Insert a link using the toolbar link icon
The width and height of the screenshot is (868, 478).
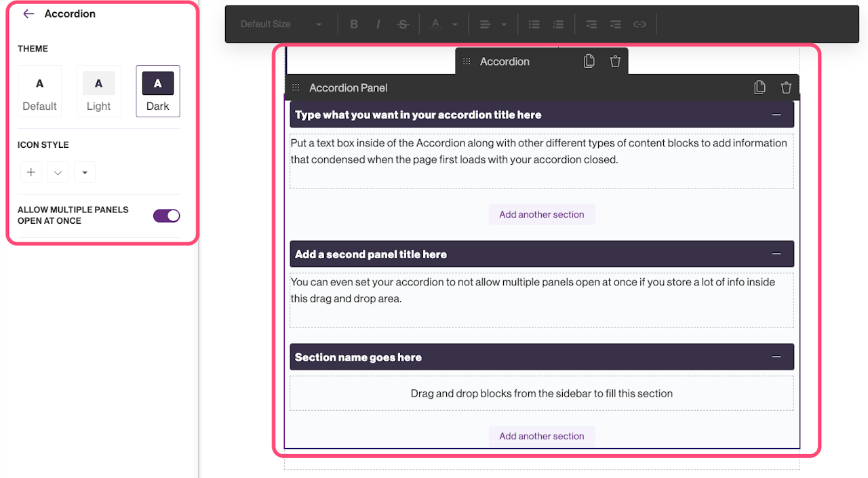pos(639,24)
